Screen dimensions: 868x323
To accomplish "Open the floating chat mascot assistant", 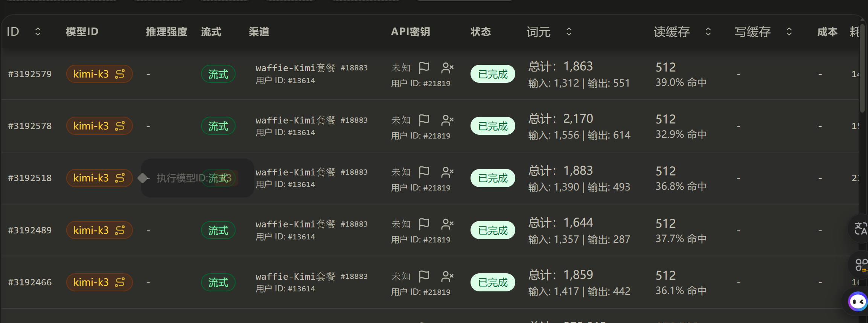I will click(x=857, y=302).
